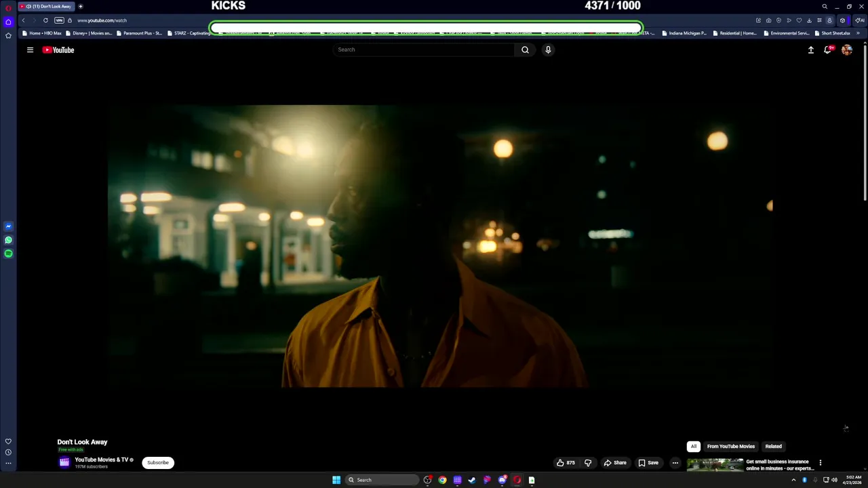Go back with the browser back arrow
Screen dimensions: 868x488
(x=23, y=20)
